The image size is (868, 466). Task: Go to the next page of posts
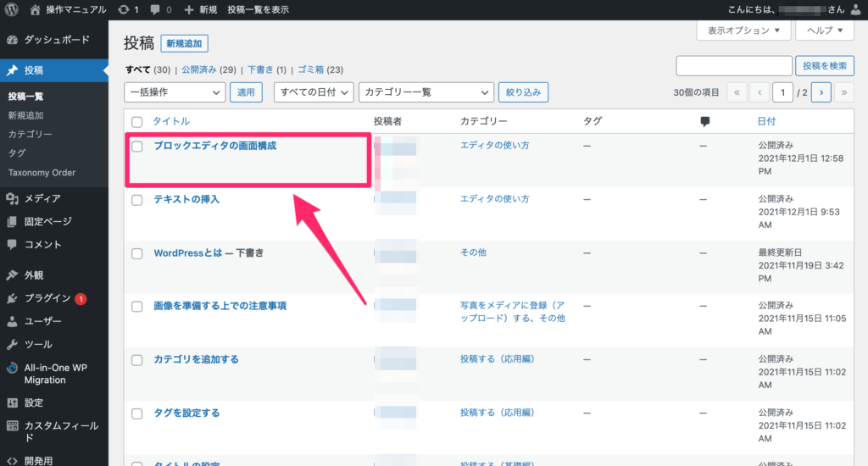coord(820,92)
